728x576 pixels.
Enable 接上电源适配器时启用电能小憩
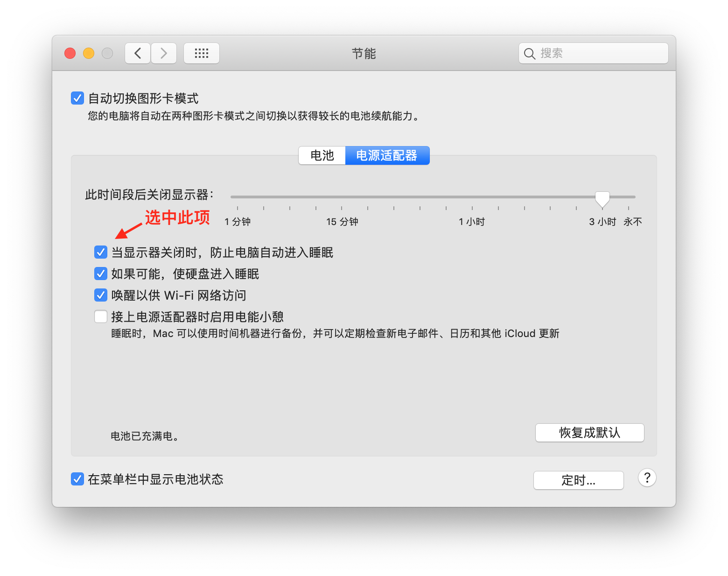[x=101, y=316]
